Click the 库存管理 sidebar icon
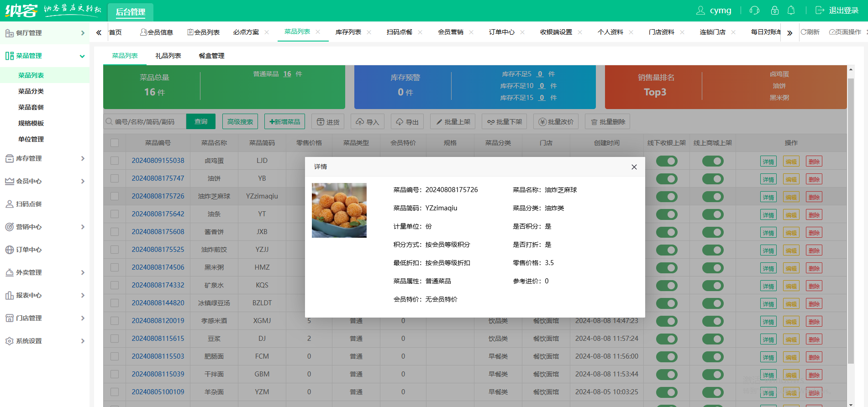868x407 pixels. click(9, 158)
